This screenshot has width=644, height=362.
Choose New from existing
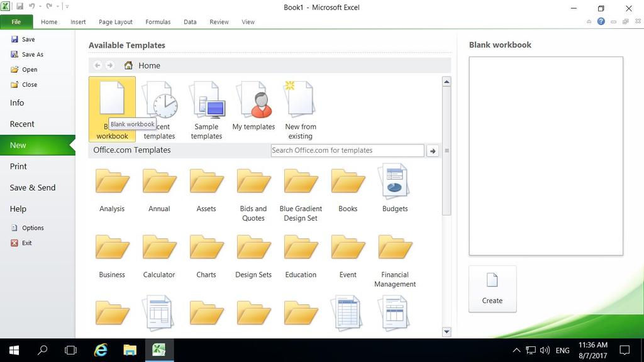(x=300, y=110)
